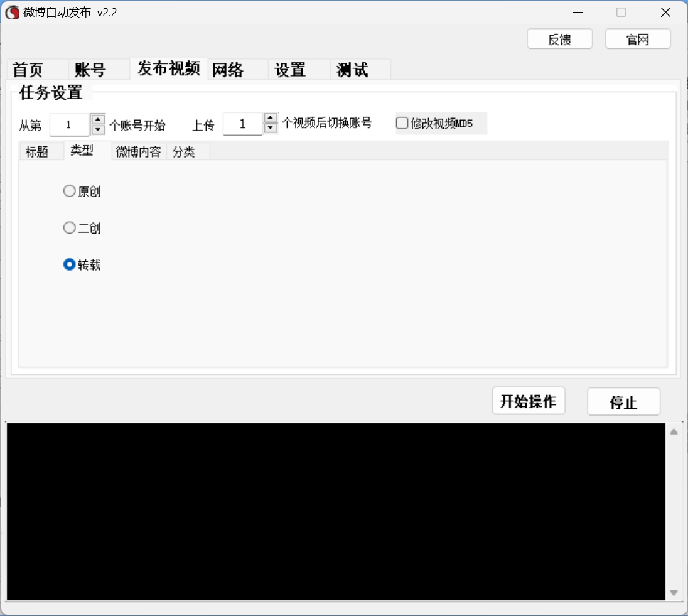Click inside the black log output area
Image resolution: width=688 pixels, height=616 pixels.
click(336, 512)
